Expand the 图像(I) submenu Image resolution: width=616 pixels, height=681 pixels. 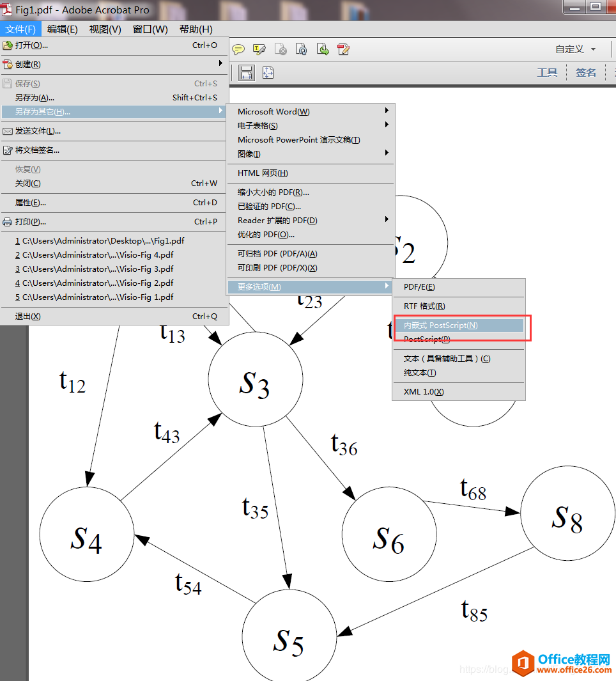click(x=311, y=154)
